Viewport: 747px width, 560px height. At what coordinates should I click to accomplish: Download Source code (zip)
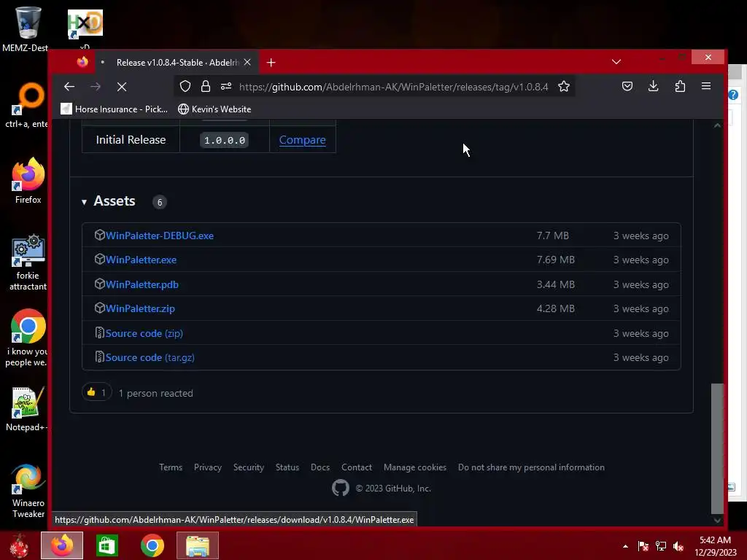click(x=144, y=333)
